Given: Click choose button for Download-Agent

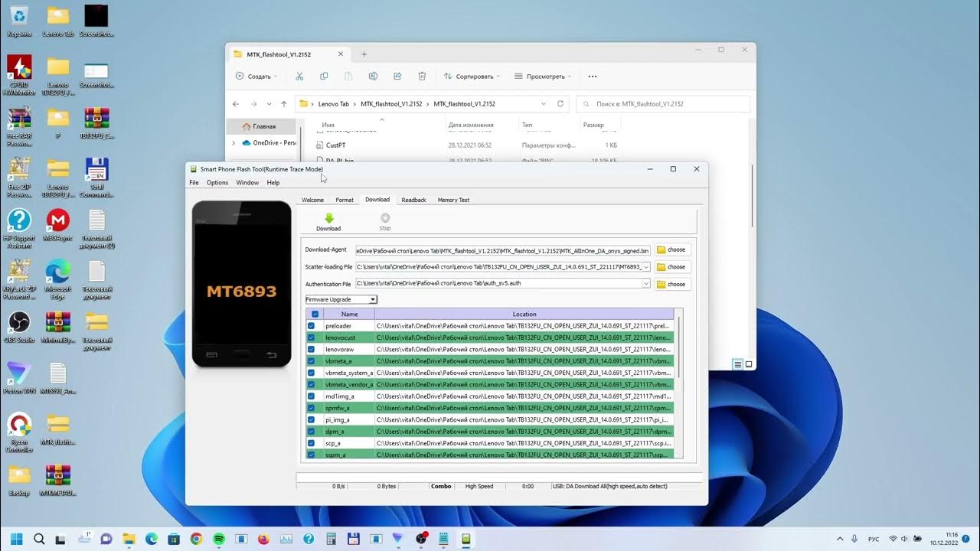Looking at the screenshot, I should [x=671, y=249].
